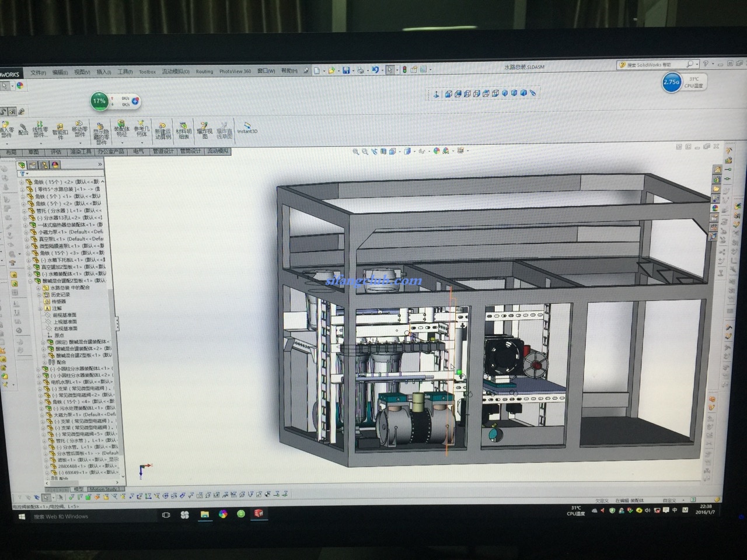
Task: Expand the 注解 tree node
Action: pyautogui.click(x=40, y=309)
